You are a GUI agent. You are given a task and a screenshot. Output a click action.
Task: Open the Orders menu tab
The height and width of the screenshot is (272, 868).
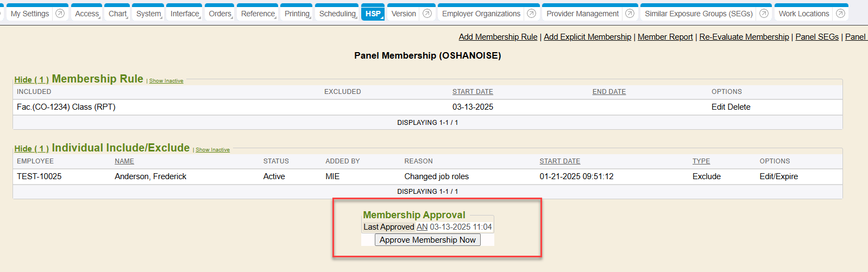click(x=220, y=14)
